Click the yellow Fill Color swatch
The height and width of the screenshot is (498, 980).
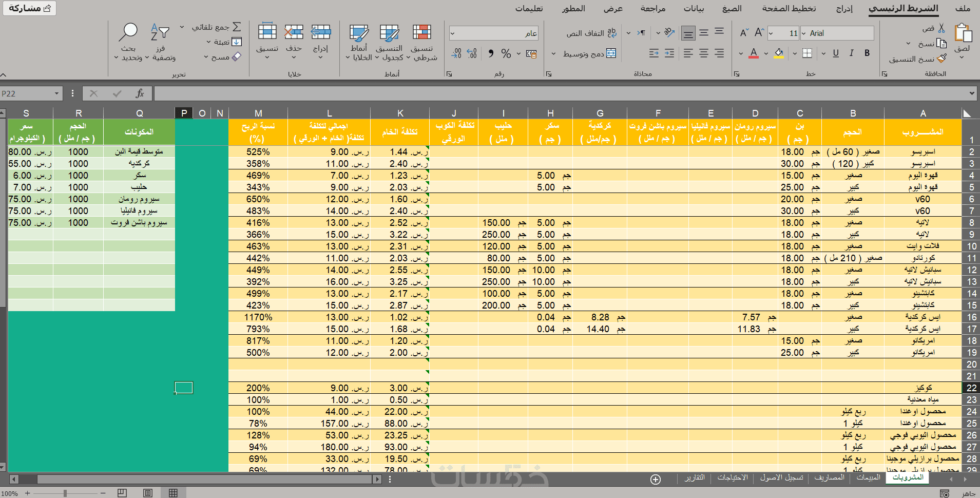tap(779, 53)
